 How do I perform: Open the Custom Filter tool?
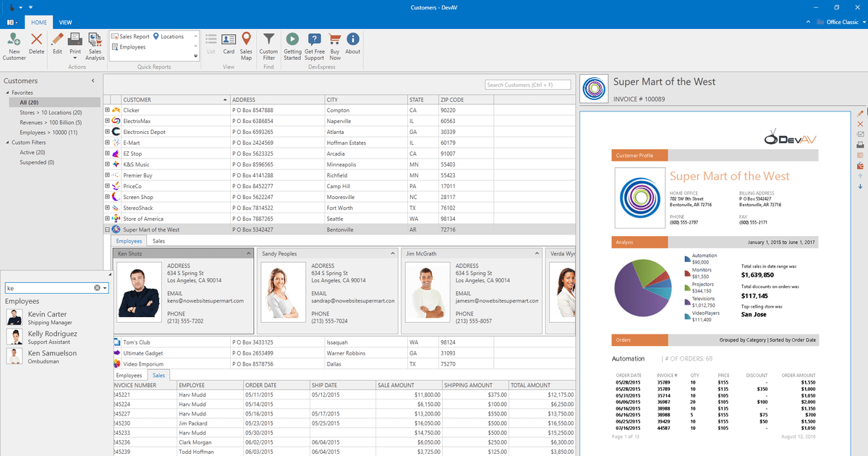click(268, 45)
